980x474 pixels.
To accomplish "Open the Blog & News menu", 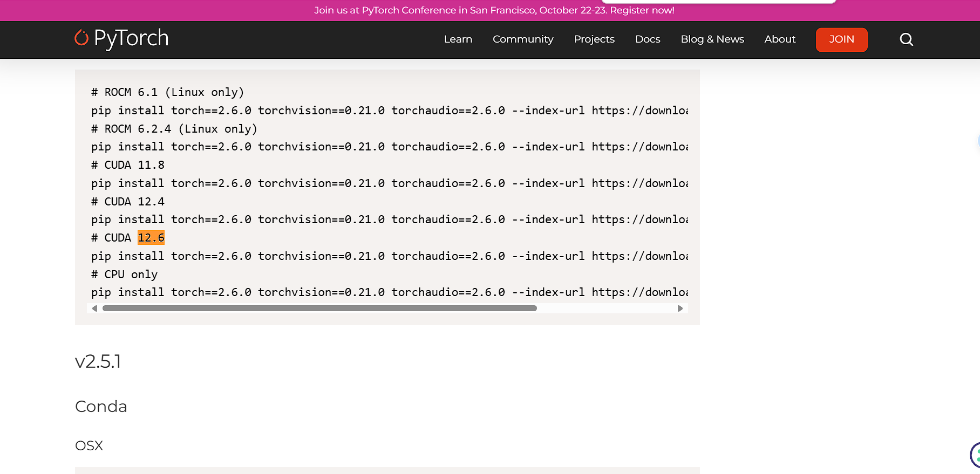I will tap(712, 39).
